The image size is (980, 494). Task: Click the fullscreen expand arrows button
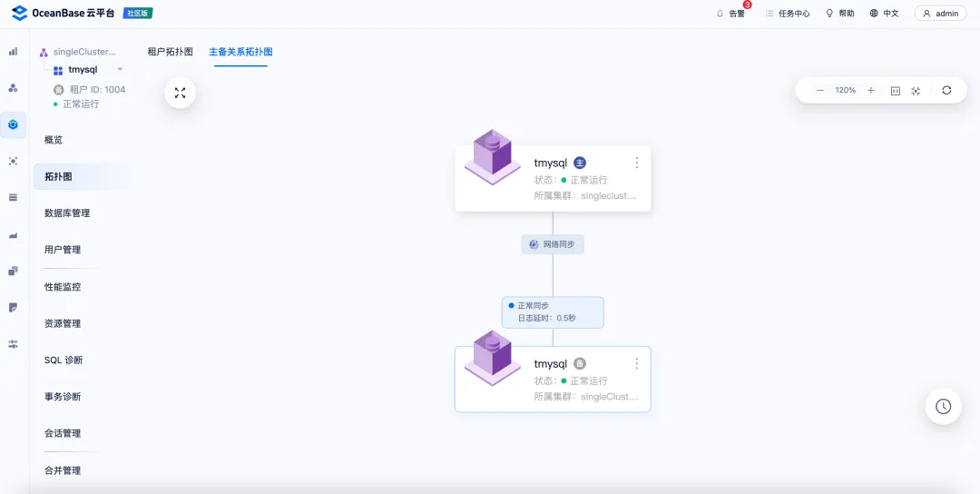click(x=180, y=94)
